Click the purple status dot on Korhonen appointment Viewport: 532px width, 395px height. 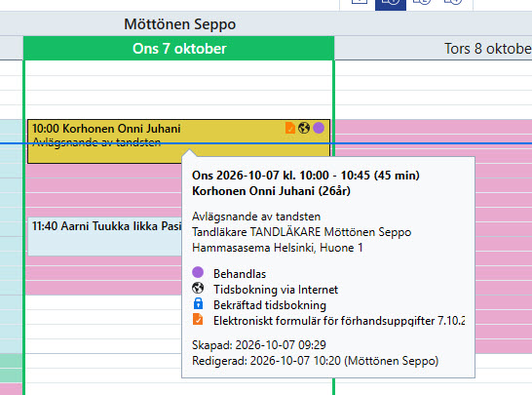point(319,128)
